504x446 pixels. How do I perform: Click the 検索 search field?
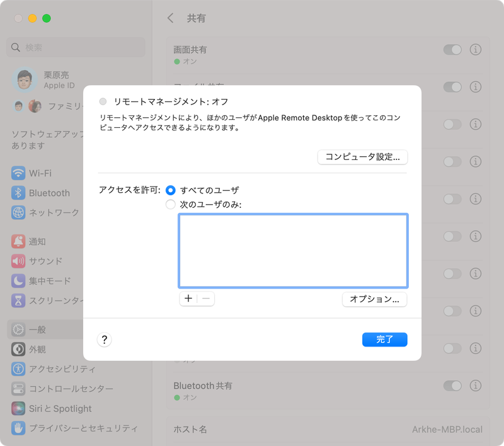click(x=76, y=47)
